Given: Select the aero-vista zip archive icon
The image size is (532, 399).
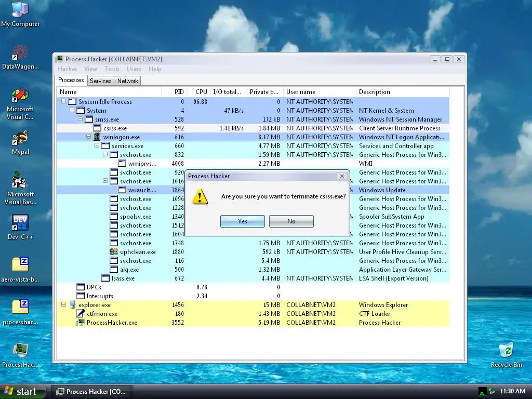Looking at the screenshot, I should (x=20, y=270).
